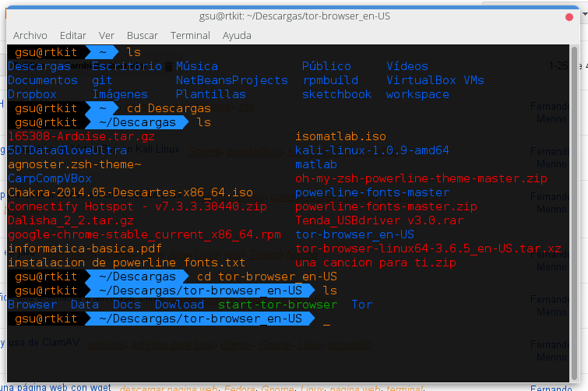Open the Ver menu

(106, 36)
